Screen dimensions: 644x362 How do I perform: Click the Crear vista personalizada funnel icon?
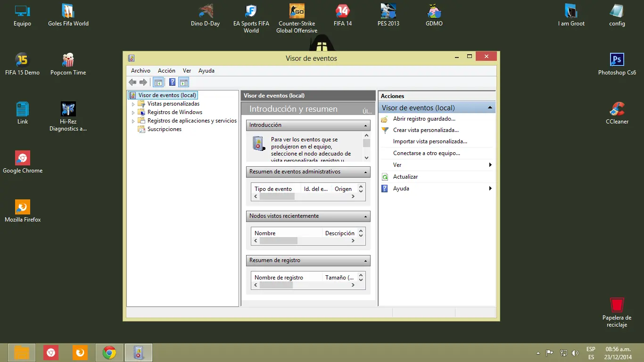coord(385,131)
